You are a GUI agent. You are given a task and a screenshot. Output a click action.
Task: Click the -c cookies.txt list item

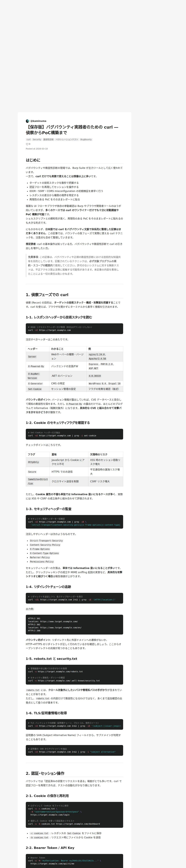click(65, 833)
